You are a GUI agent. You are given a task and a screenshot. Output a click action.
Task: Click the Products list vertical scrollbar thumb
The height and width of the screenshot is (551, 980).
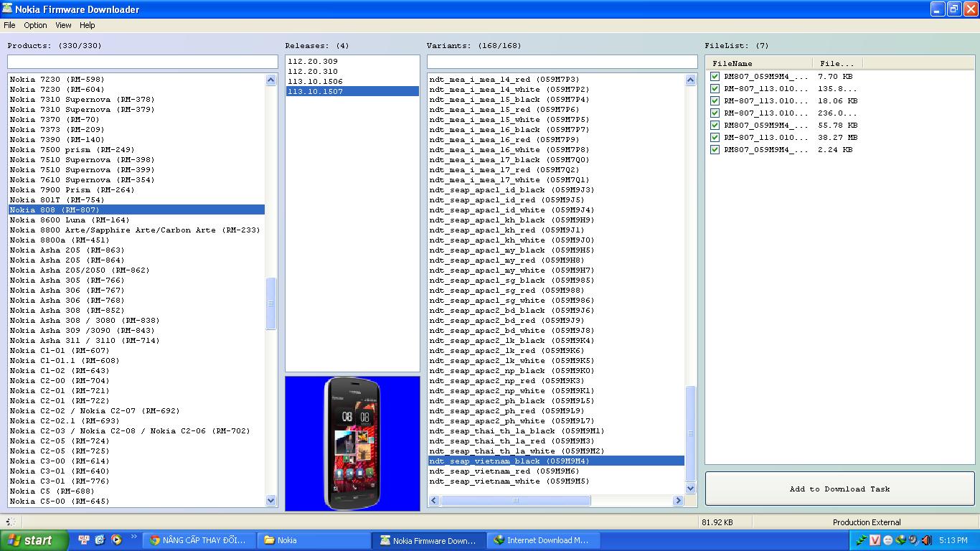270,303
